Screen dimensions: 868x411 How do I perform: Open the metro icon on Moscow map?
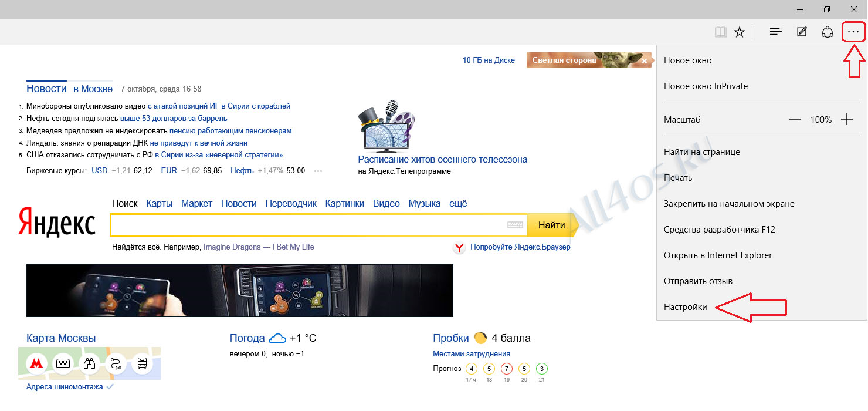[36, 364]
